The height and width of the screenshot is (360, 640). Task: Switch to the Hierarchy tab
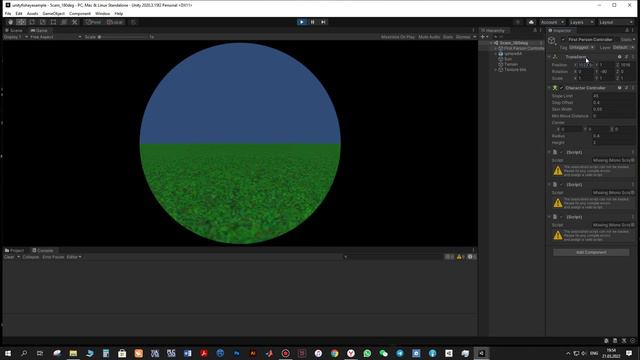pyautogui.click(x=494, y=31)
